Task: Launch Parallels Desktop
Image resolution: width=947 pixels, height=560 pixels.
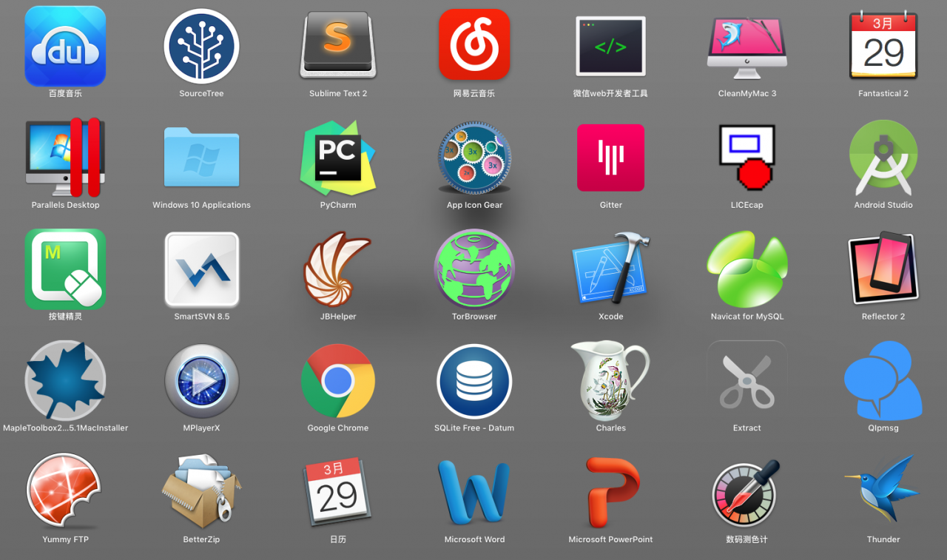Action: [x=65, y=156]
